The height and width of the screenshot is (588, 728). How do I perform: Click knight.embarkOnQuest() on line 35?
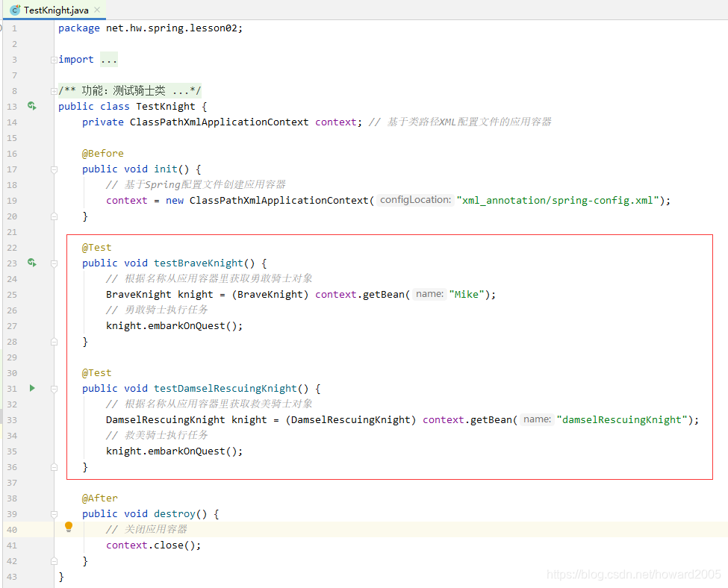pos(174,451)
